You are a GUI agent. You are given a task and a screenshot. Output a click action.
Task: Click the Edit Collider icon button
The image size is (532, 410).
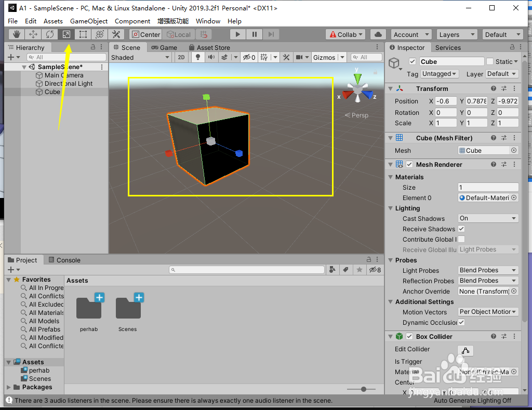pos(465,351)
